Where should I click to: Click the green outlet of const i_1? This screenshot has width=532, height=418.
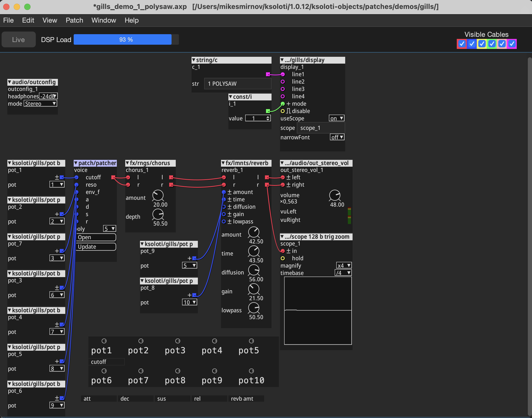point(268,111)
